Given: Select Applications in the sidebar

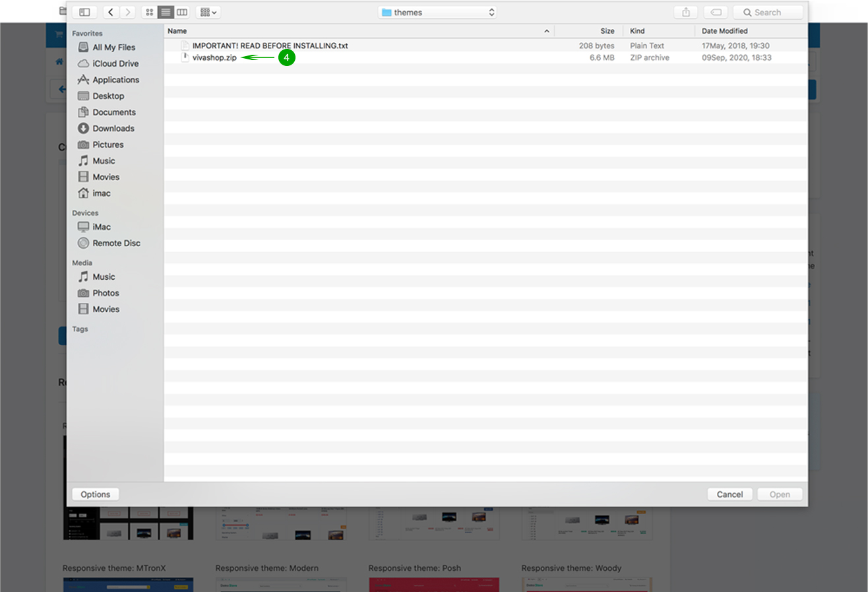Looking at the screenshot, I should (115, 80).
